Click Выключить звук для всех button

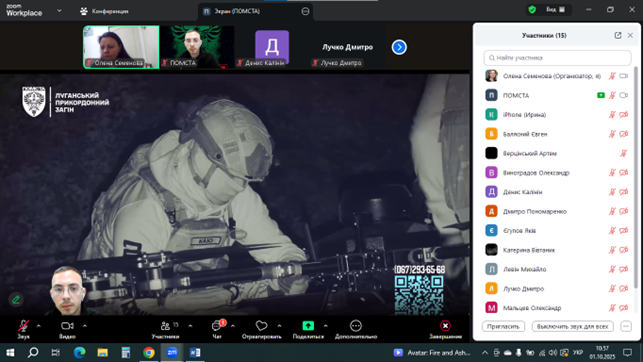pyautogui.click(x=572, y=327)
